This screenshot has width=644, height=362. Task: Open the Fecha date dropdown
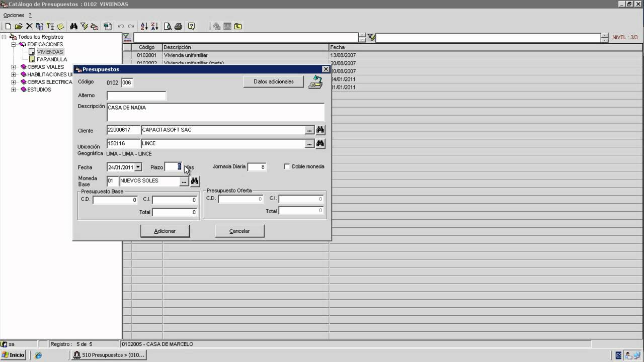[138, 167]
